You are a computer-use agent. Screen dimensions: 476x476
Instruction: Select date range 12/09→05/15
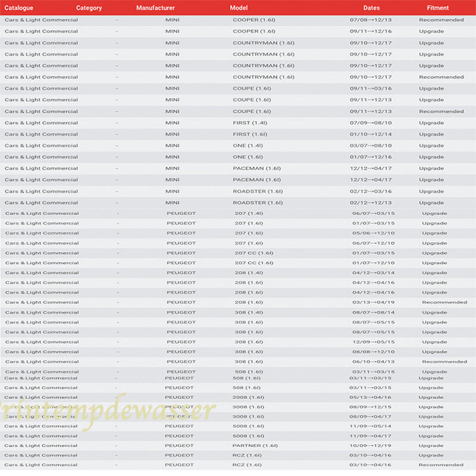pyautogui.click(x=374, y=342)
